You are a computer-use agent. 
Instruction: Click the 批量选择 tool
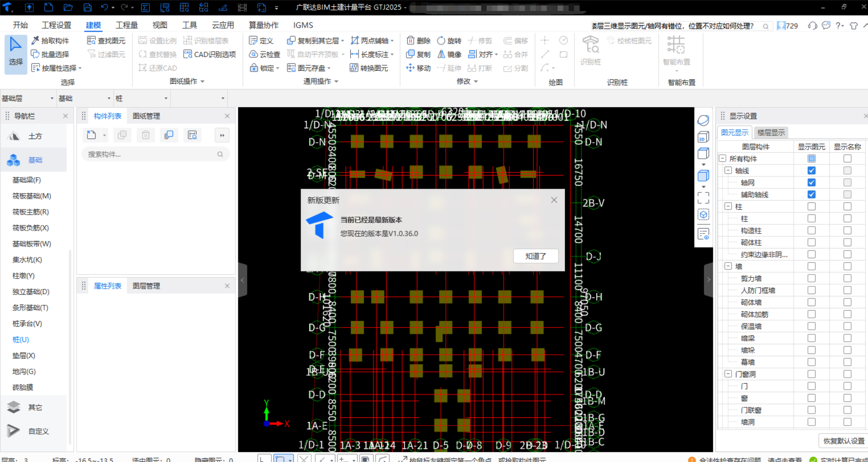pos(50,54)
